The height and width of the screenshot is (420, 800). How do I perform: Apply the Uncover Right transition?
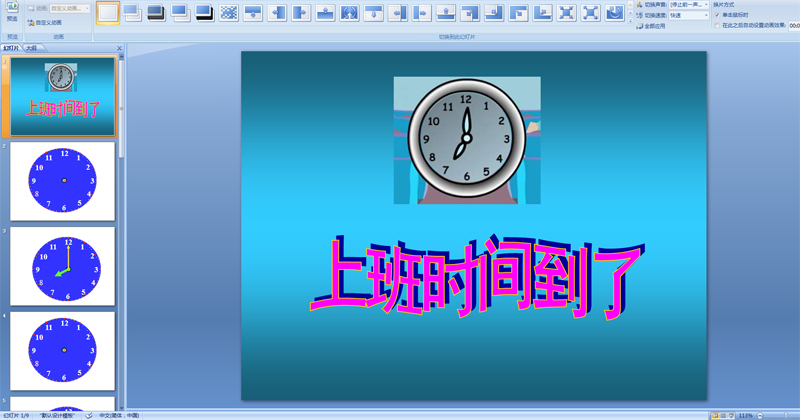coord(422,13)
